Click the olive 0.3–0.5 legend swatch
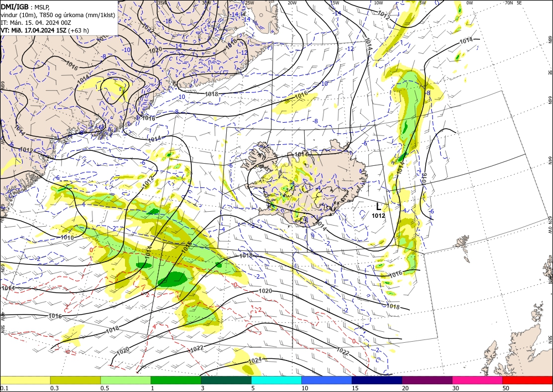Screen dimensions: 553x392 [x=75, y=380]
